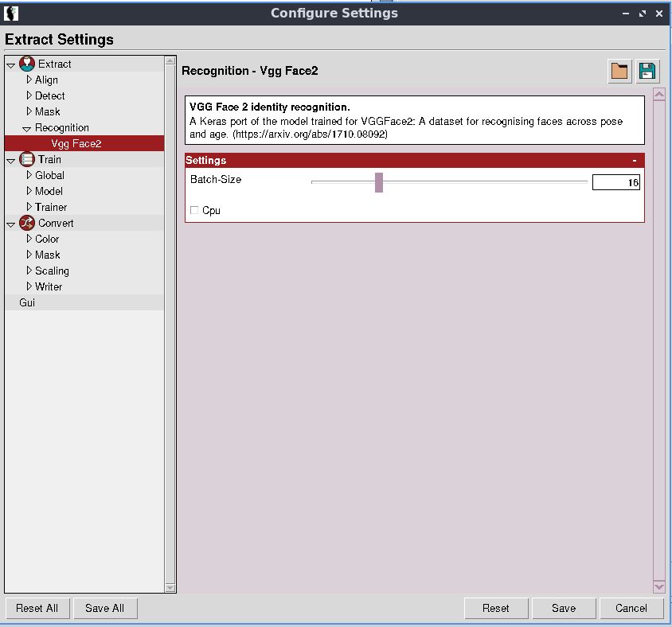Expand the Global node

29,175
